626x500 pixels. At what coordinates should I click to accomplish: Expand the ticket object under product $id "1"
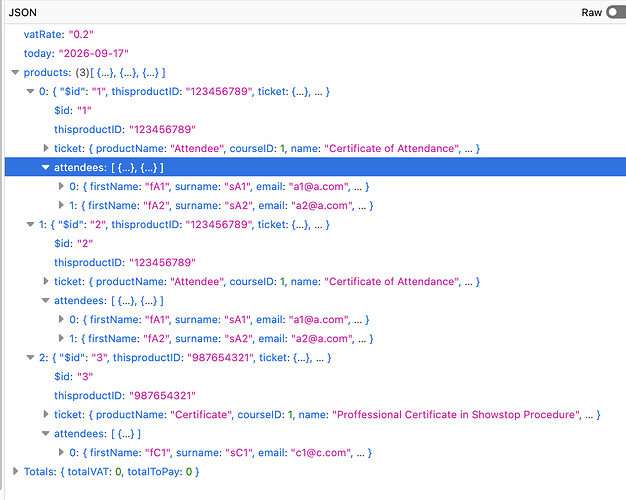pos(46,148)
